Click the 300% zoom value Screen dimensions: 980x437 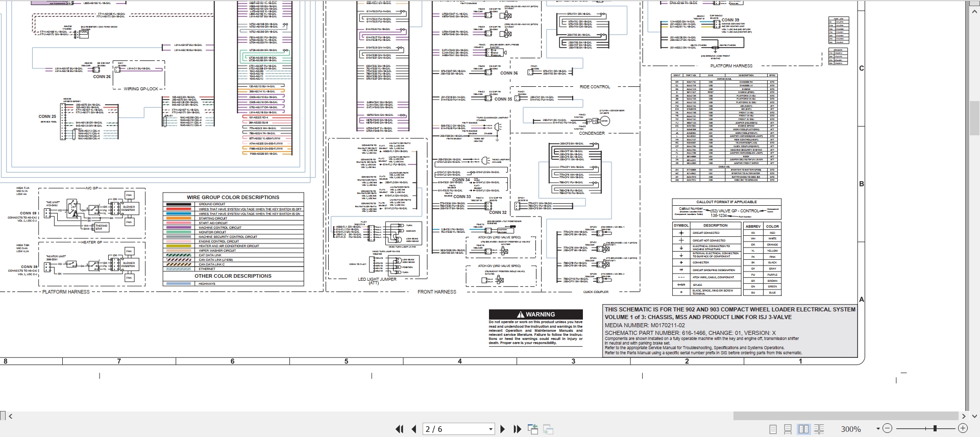[851, 429]
